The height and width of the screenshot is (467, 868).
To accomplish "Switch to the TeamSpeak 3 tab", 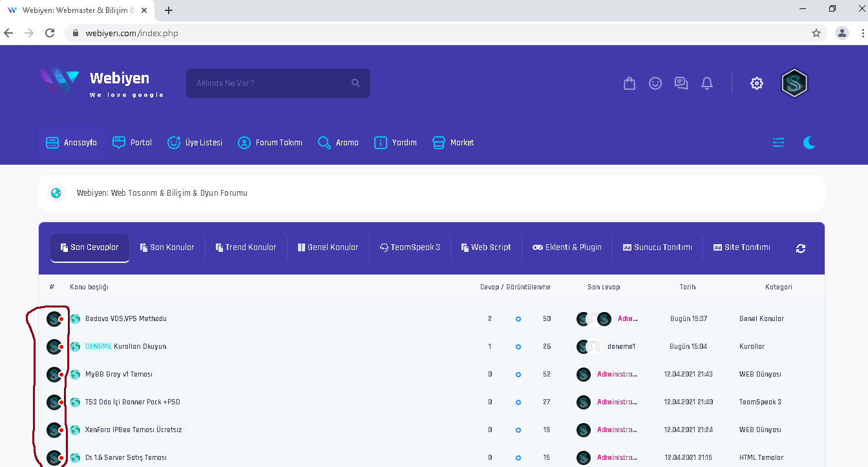I will pos(410,247).
